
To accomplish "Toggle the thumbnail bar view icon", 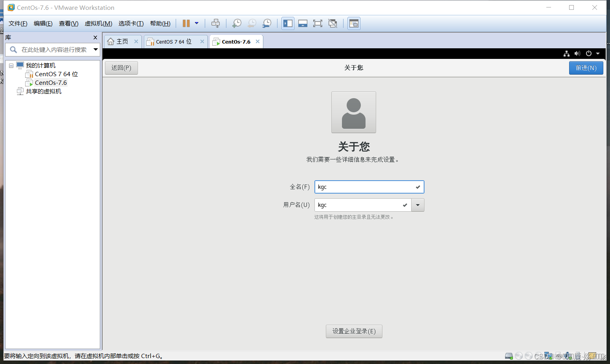I will click(x=303, y=24).
